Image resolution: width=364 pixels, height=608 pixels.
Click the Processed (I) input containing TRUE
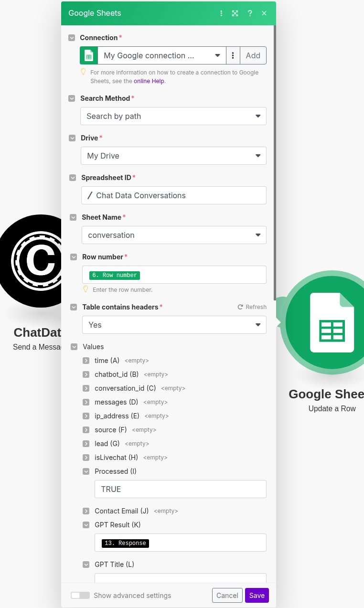(x=181, y=489)
